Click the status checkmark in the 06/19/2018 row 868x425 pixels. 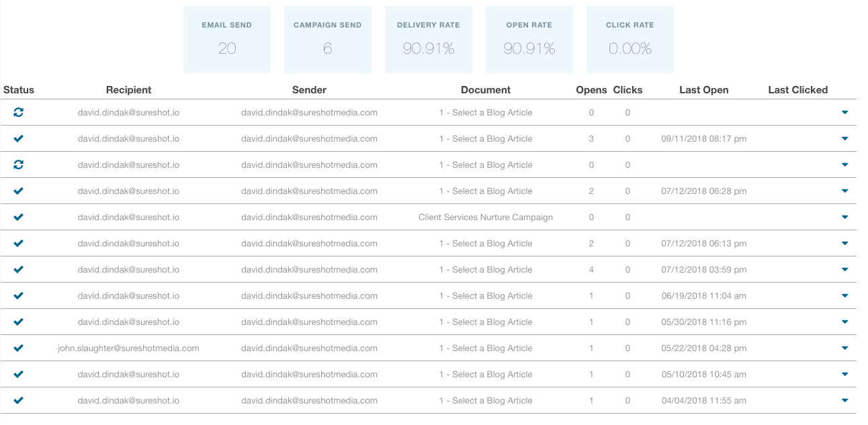pyautogui.click(x=18, y=296)
